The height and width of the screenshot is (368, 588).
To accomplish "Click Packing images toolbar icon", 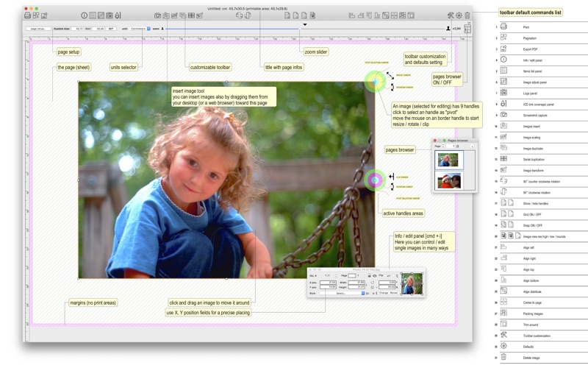I will point(402,15).
